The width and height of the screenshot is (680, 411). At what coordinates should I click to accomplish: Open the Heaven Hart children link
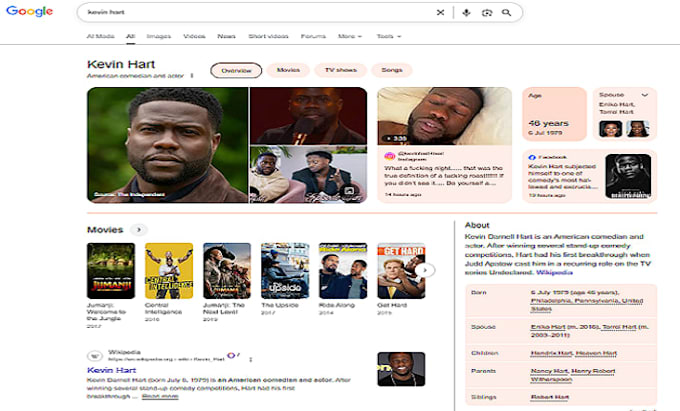click(x=596, y=353)
